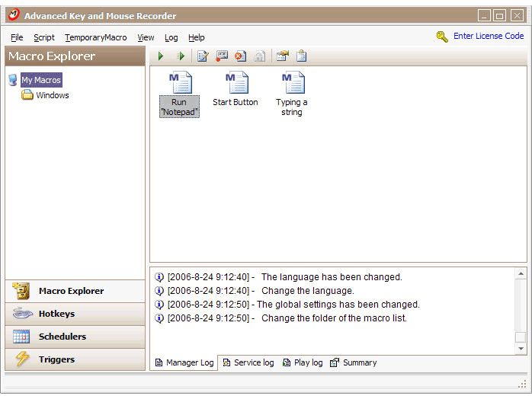Click the properties icon in toolbar
The image size is (532, 399).
pos(282,56)
